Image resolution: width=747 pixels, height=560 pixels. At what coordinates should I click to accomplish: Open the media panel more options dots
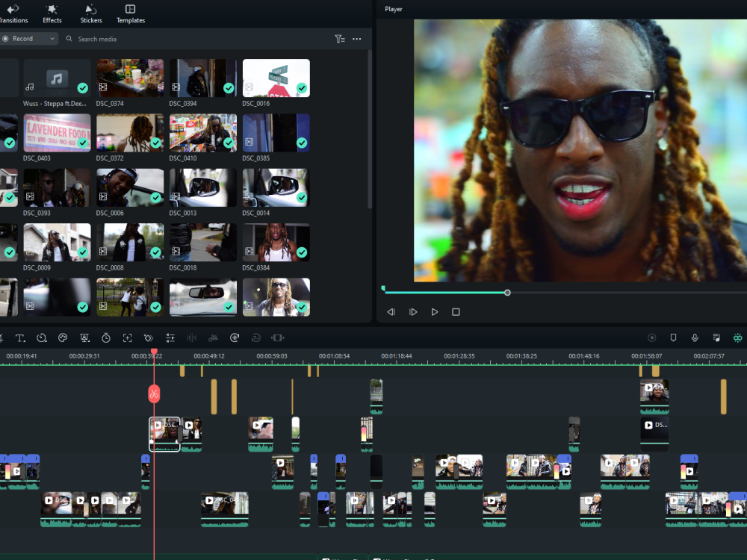(357, 39)
